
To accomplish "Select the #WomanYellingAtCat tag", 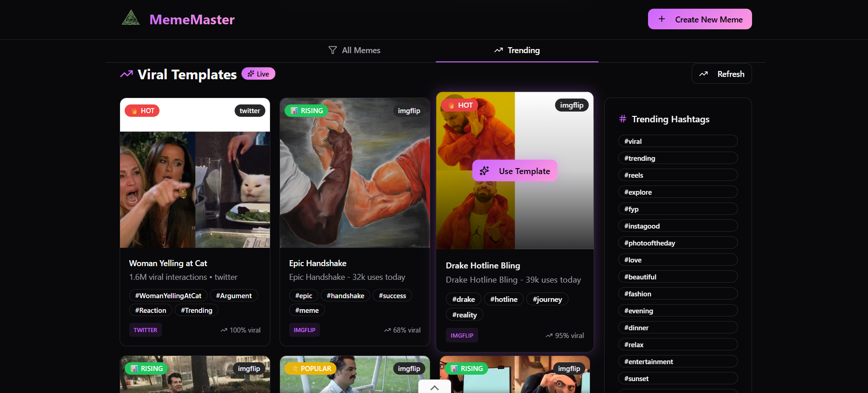I will pos(168,296).
